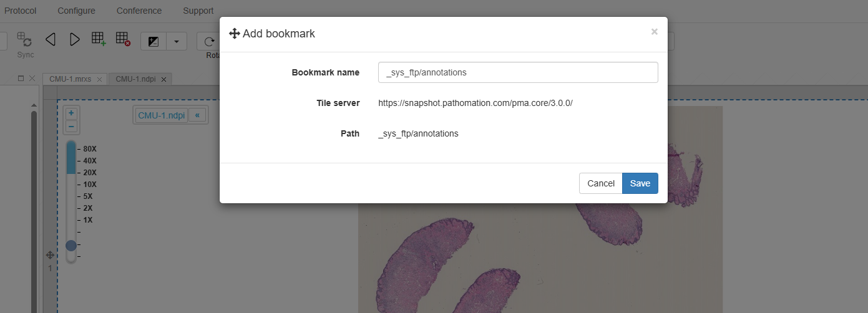Screen dimensions: 868x313
Task: Open the Configure menu
Action: click(76, 11)
